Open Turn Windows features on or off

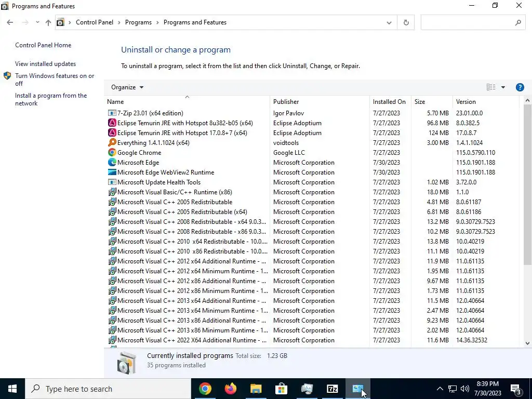[x=55, y=79]
